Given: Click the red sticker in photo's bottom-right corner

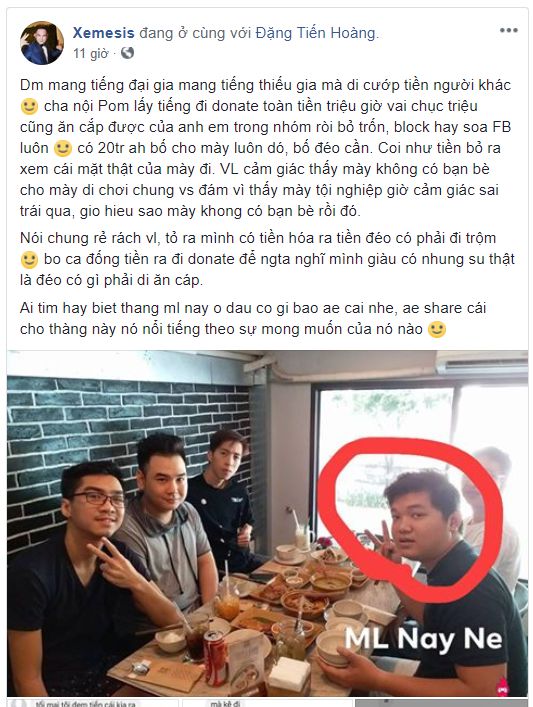Looking at the screenshot, I should [502, 688].
